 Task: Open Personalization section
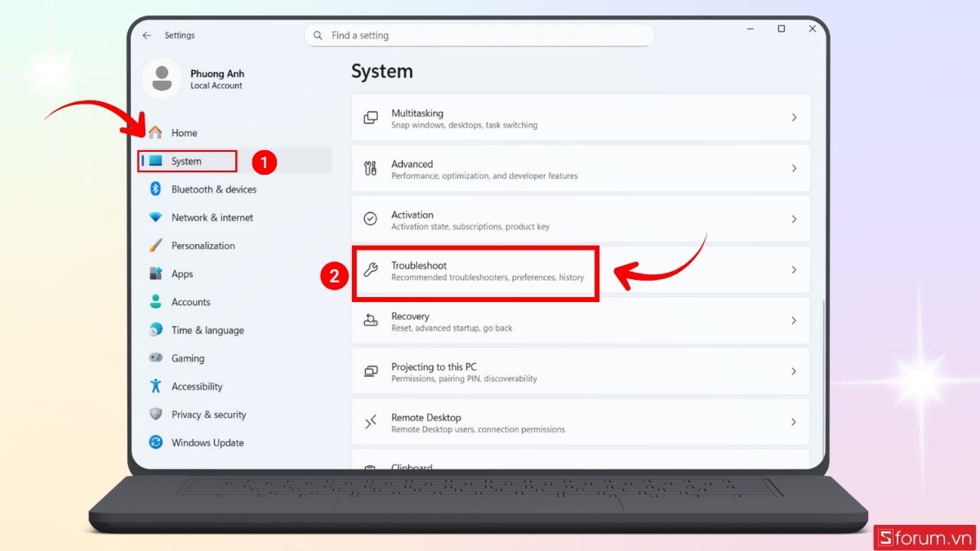coord(235,245)
